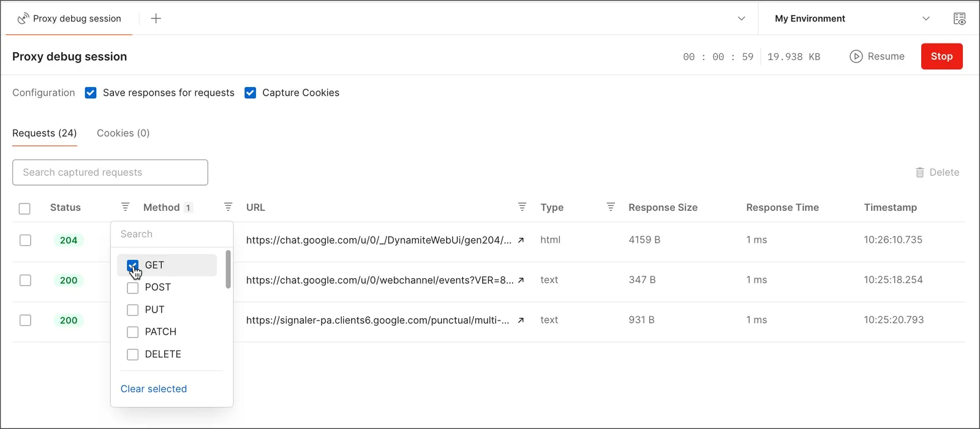Select the webchannel/events request row checkbox

pos(25,280)
